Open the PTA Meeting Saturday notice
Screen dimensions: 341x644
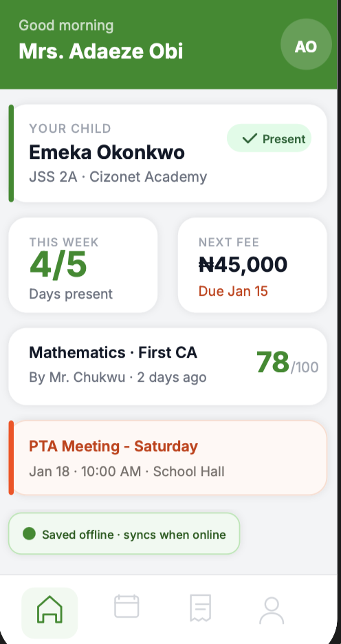pyautogui.click(x=168, y=458)
